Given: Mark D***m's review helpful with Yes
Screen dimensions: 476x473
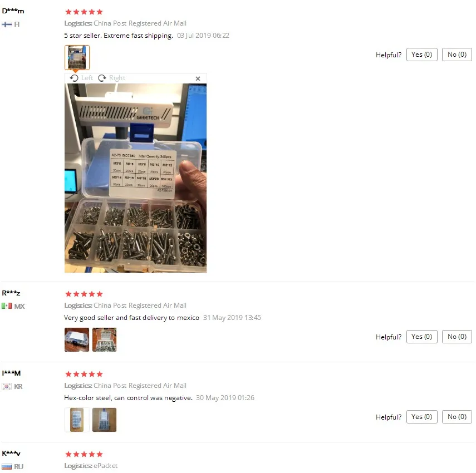Looking at the screenshot, I should tap(421, 55).
